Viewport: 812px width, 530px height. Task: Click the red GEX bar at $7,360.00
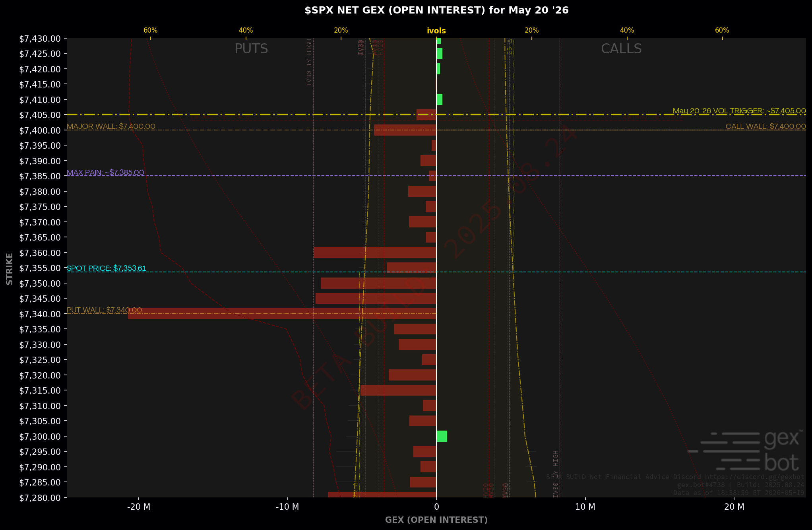375,252
